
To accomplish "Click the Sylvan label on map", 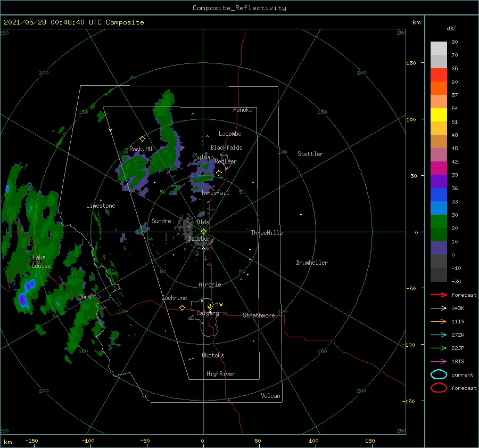I will 204,157.
